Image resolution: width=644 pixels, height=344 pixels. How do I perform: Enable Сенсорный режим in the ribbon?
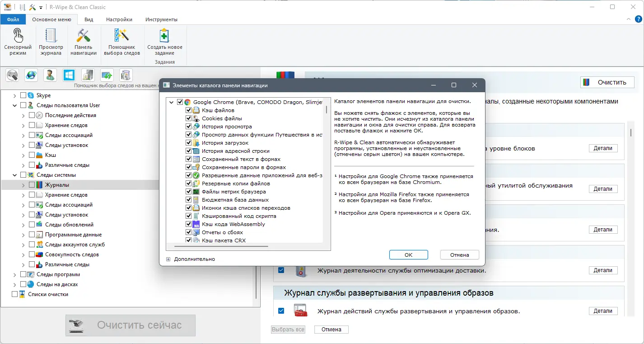click(x=18, y=42)
